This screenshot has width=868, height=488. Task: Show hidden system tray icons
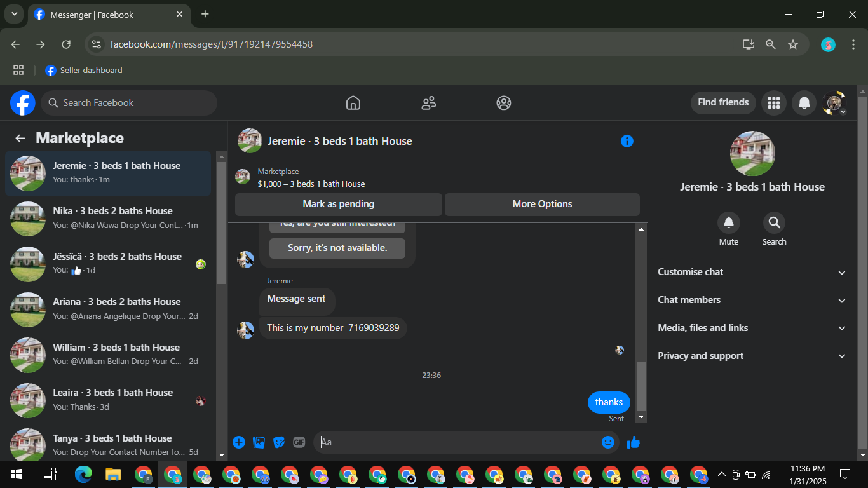tap(721, 474)
